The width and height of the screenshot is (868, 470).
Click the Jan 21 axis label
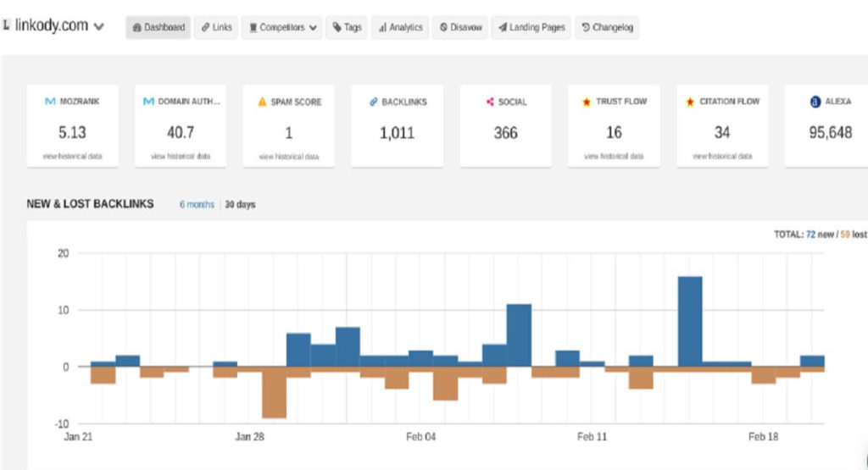pyautogui.click(x=78, y=437)
